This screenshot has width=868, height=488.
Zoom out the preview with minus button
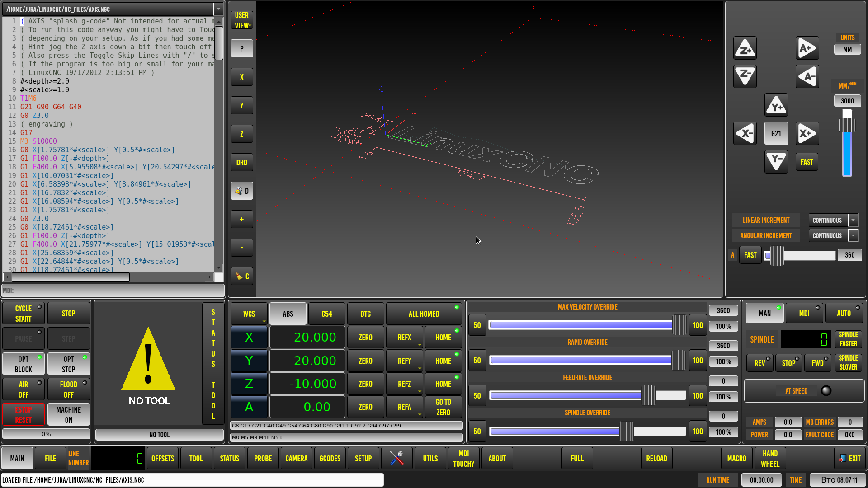[x=242, y=248]
